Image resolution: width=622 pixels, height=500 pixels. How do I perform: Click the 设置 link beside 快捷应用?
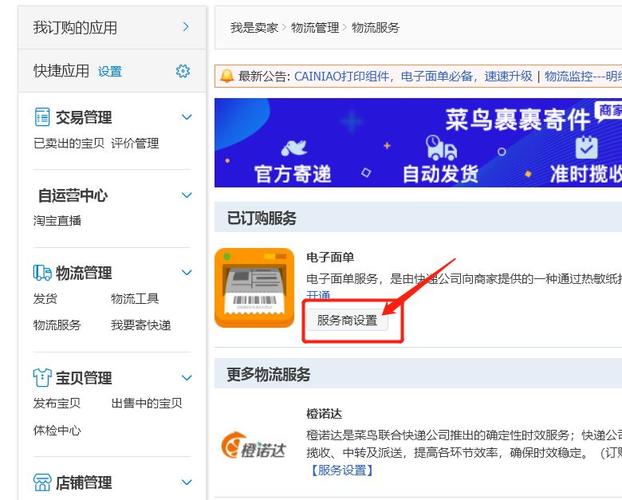110,72
